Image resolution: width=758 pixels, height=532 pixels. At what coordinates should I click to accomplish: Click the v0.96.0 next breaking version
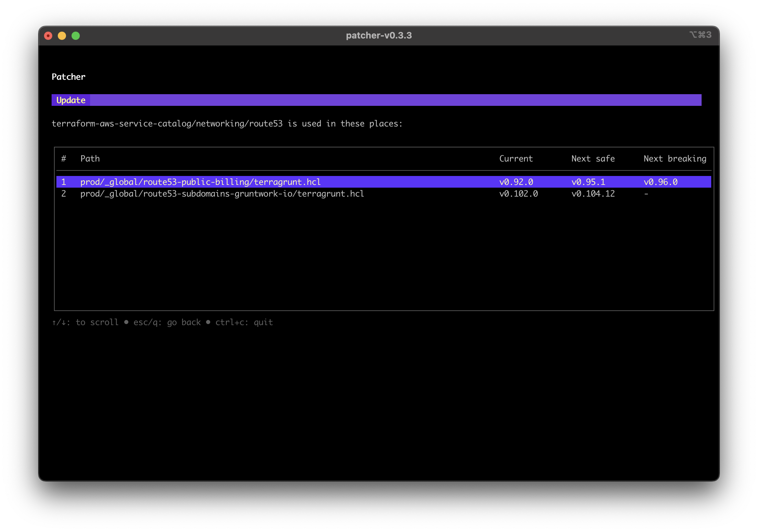(661, 182)
